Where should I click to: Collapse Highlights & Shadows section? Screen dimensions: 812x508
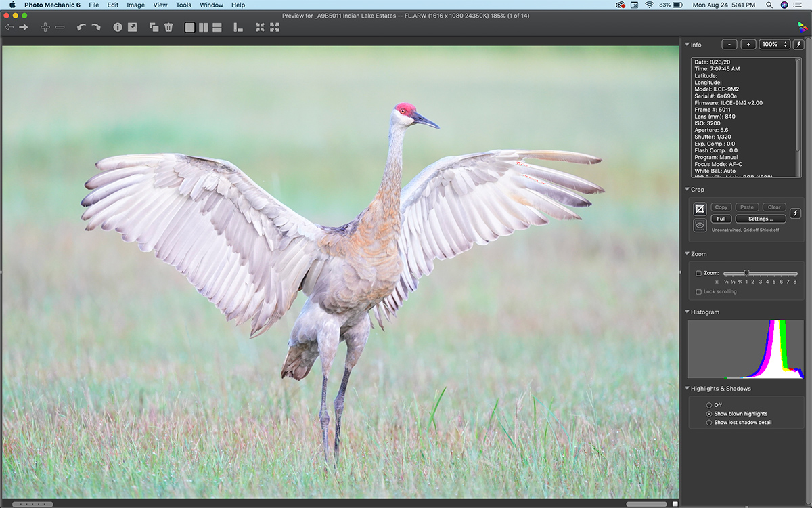point(687,389)
